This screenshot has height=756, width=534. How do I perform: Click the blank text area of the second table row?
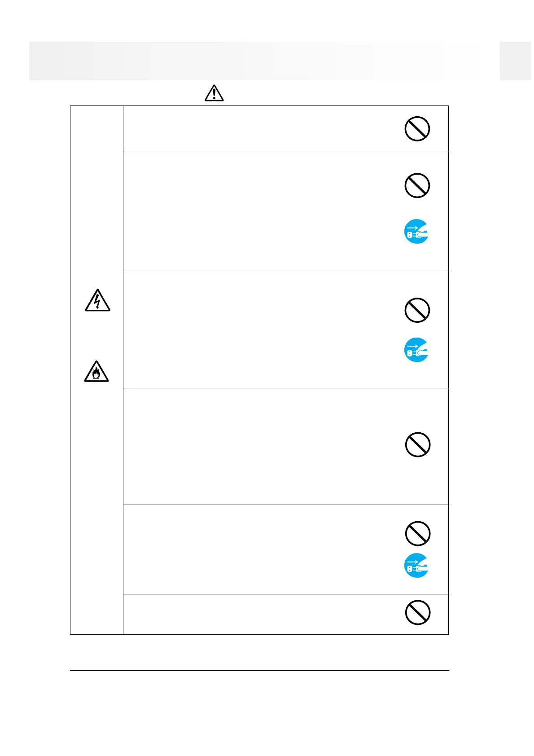pos(256,211)
